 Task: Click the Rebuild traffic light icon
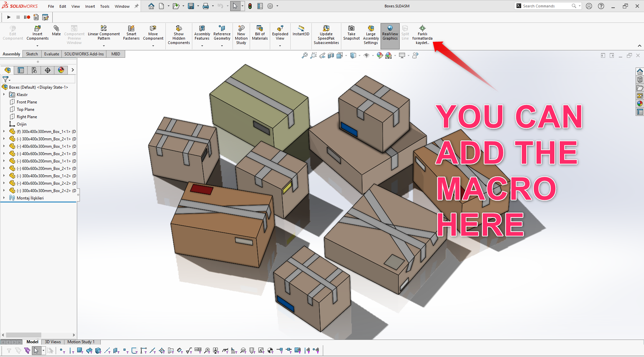coord(250,6)
